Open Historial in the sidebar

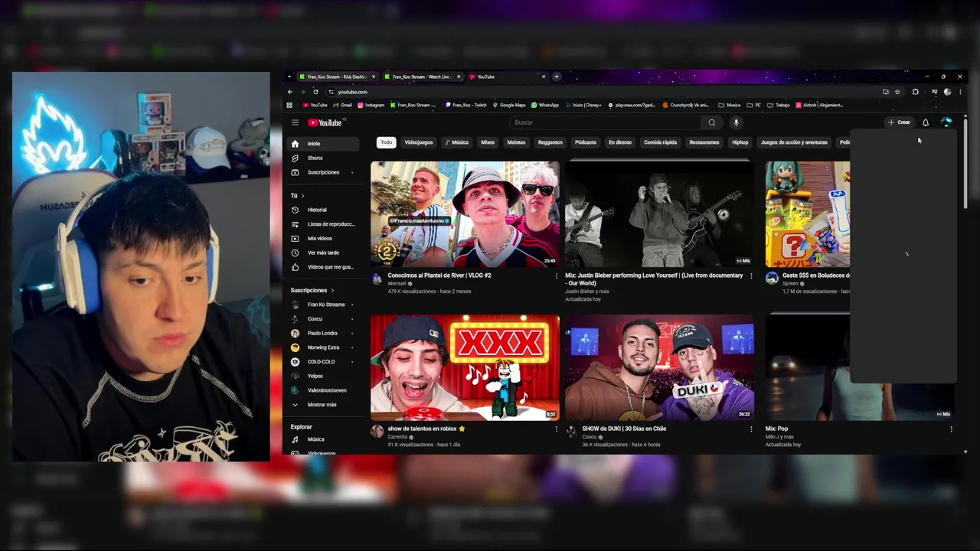(x=324, y=210)
